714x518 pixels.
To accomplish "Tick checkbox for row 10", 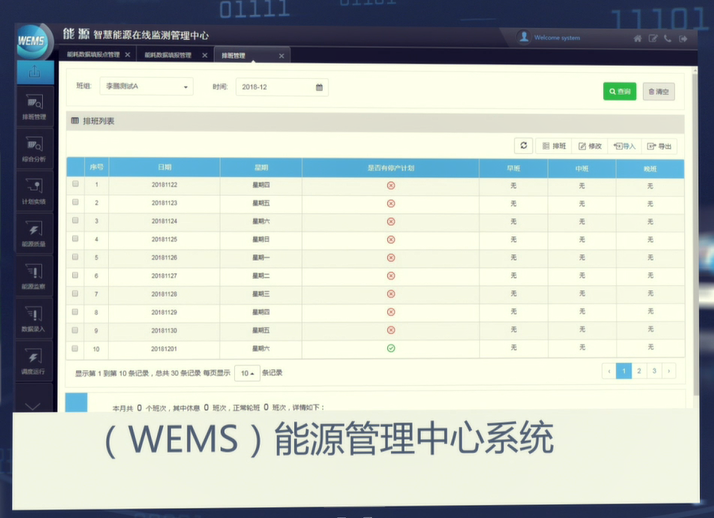I will click(75, 349).
